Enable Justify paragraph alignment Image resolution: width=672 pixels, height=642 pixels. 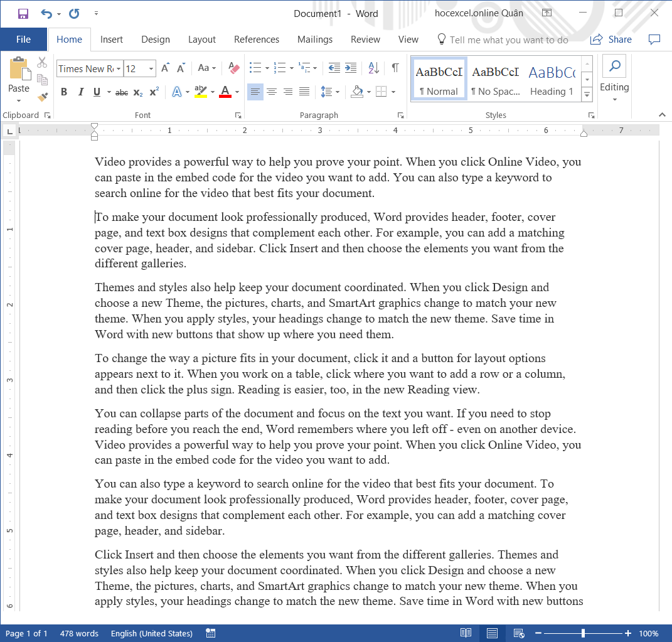point(304,92)
